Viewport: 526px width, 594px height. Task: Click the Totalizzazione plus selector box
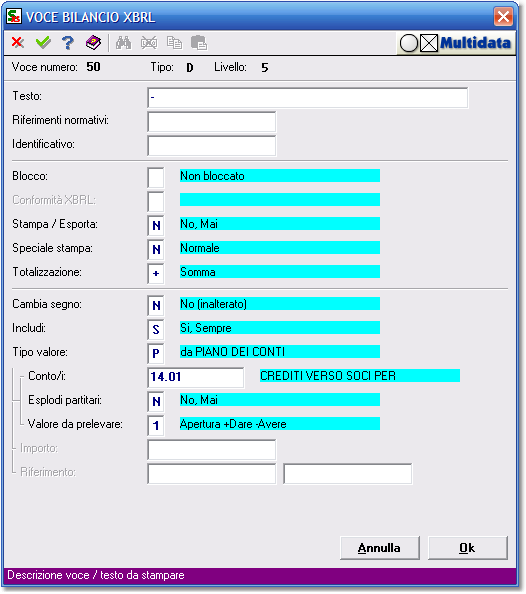[x=156, y=274]
